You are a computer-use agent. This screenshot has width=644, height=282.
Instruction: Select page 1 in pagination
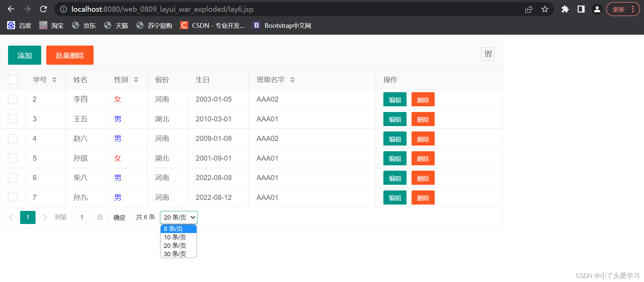pyautogui.click(x=28, y=217)
